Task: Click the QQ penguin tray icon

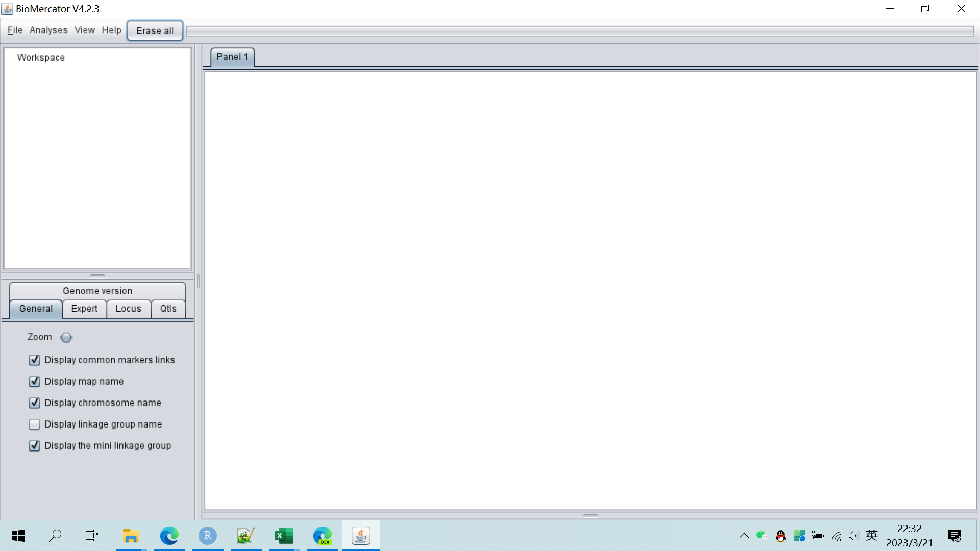Action: (x=780, y=536)
